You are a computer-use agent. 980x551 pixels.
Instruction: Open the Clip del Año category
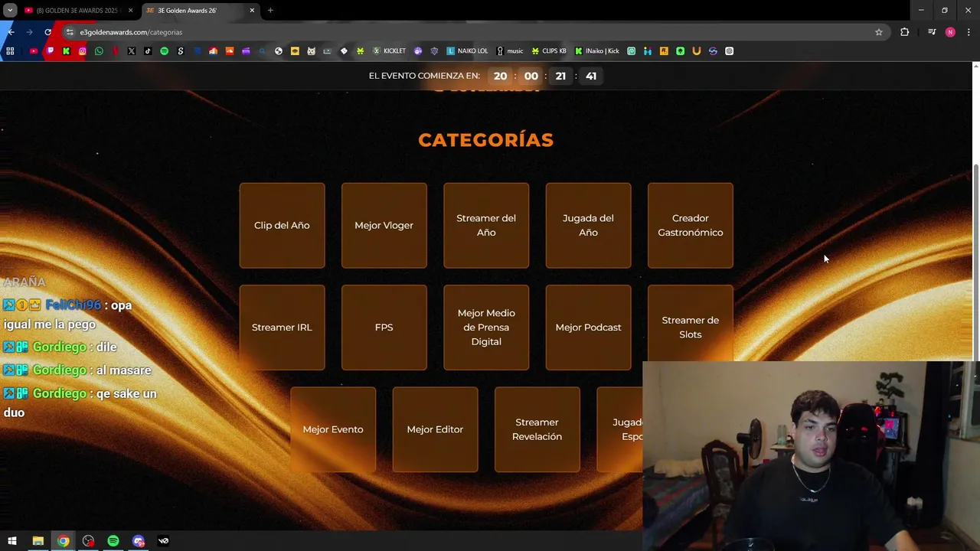pos(282,225)
